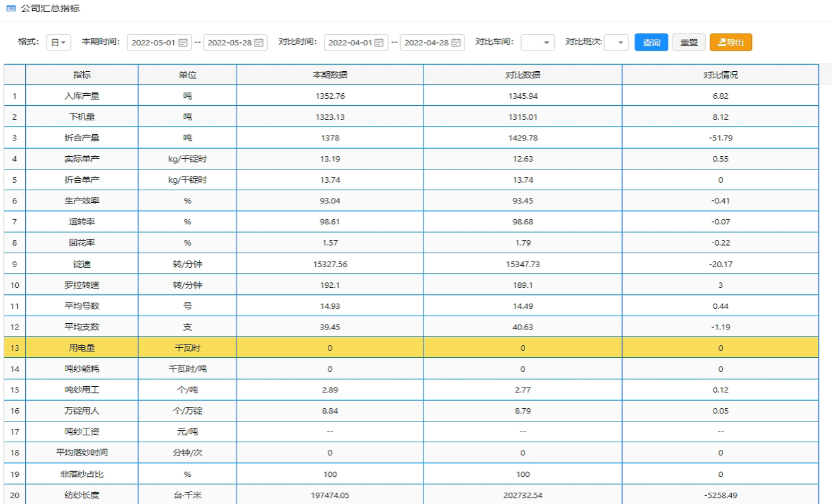This screenshot has width=832, height=504.
Task: Click comparison value -20.17
Action: [x=720, y=264]
